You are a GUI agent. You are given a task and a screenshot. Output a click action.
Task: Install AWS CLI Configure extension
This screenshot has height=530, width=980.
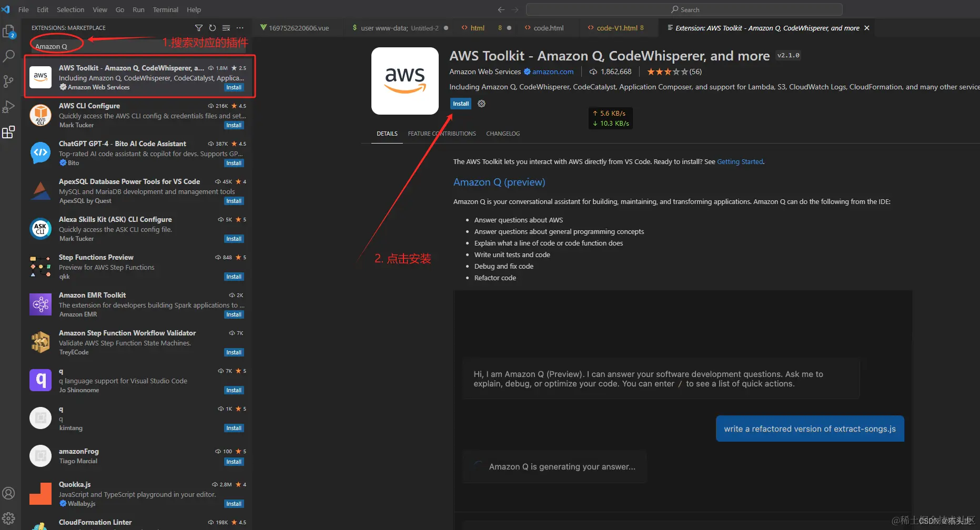[x=234, y=125]
